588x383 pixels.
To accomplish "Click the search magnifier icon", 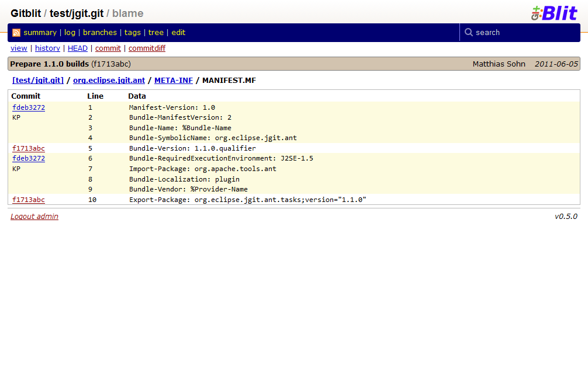I will (468, 32).
